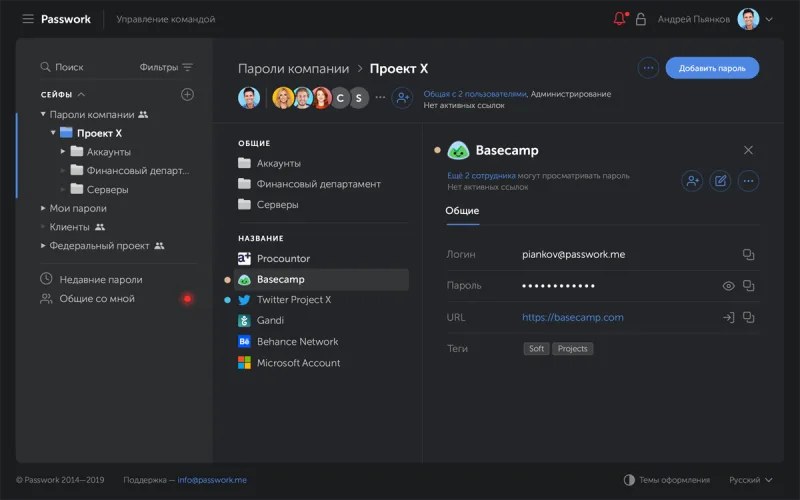Click Пароли компании breadcrumb

click(x=293, y=68)
